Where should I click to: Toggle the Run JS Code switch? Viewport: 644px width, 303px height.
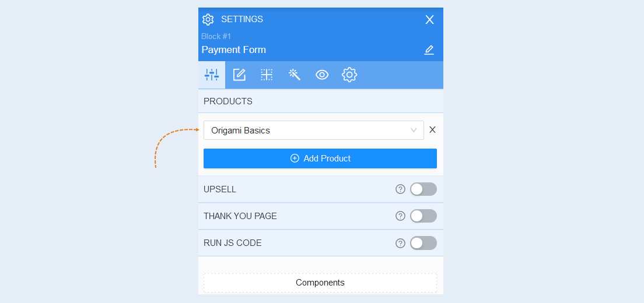tap(423, 243)
